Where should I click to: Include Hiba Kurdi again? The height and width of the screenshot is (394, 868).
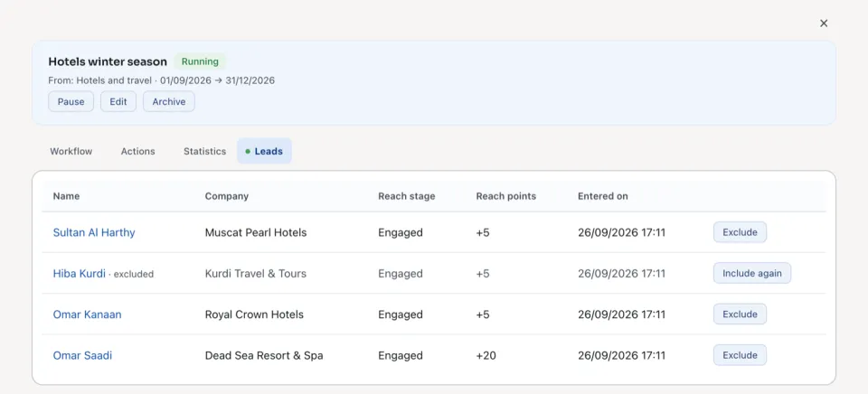pyautogui.click(x=751, y=274)
